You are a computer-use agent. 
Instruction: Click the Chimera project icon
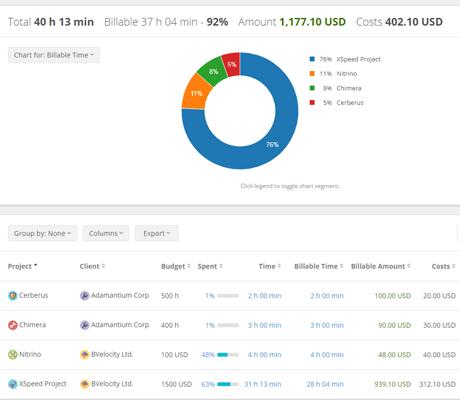13,325
